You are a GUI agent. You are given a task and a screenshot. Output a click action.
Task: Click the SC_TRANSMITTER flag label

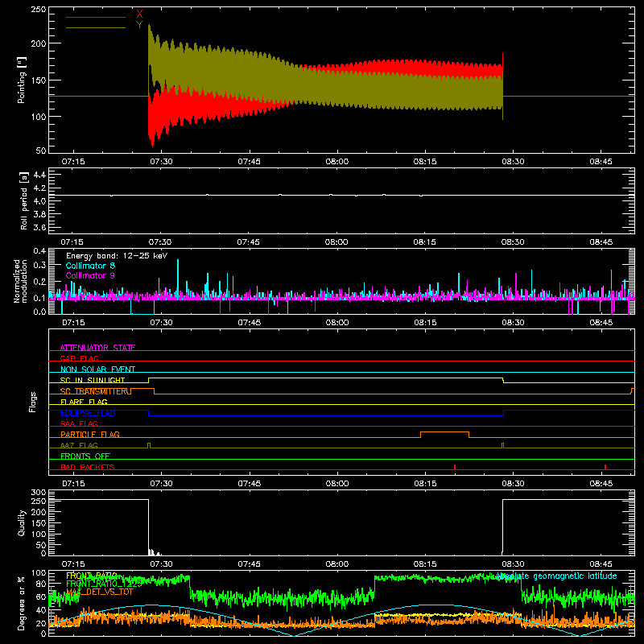pyautogui.click(x=95, y=391)
